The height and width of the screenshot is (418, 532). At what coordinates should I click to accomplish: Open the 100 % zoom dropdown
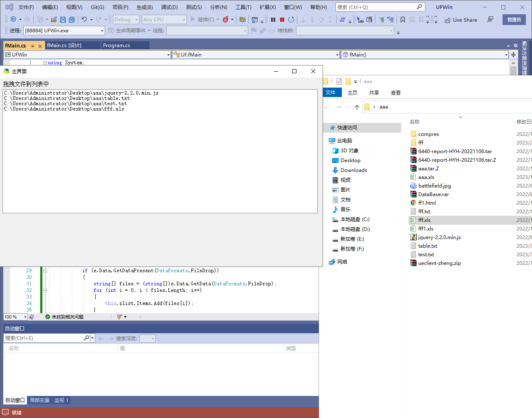(x=15, y=317)
